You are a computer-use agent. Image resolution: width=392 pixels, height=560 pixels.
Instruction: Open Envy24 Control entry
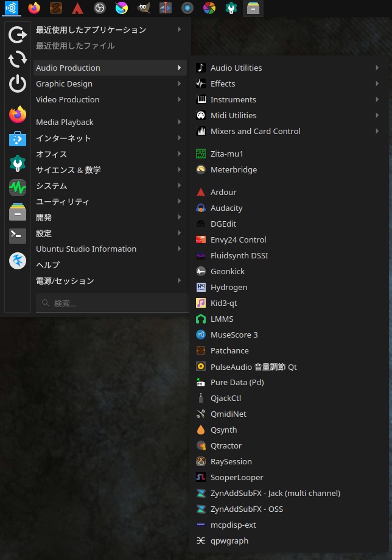tap(289, 239)
